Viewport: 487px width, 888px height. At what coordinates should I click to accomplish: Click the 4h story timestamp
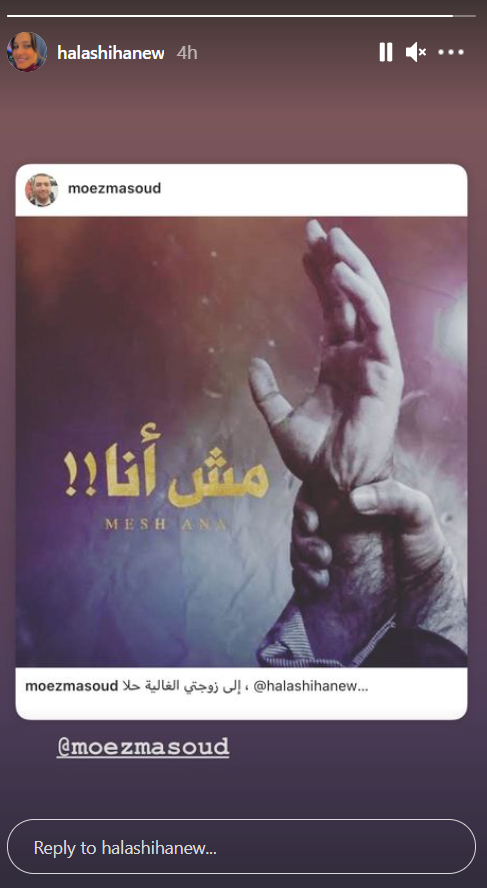point(187,53)
